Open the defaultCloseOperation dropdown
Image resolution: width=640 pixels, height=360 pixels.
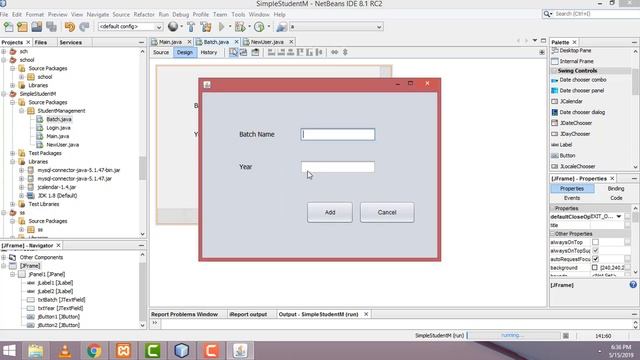619,216
